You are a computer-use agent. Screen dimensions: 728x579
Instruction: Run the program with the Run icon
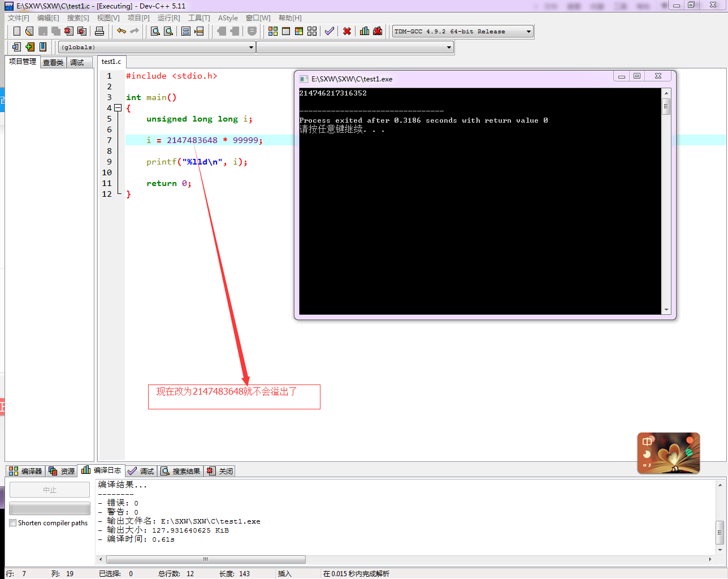click(x=286, y=31)
